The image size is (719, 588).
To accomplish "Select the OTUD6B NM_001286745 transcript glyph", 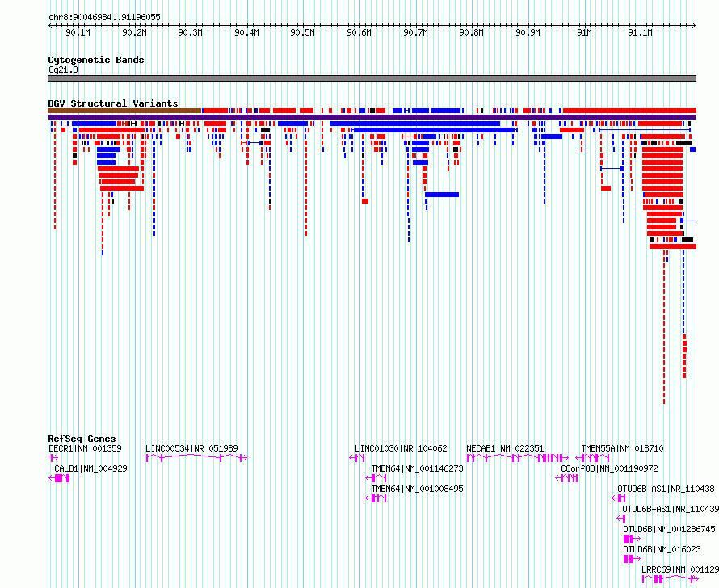I will [632, 539].
